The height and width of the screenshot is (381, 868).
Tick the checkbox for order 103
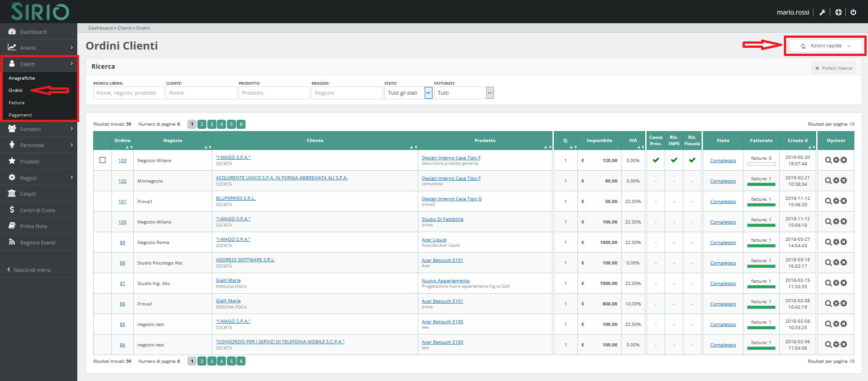tap(102, 160)
